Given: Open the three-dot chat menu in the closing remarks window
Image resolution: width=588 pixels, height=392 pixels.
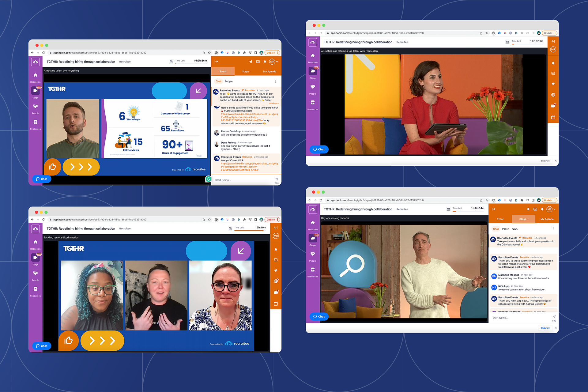Looking at the screenshot, I should point(553,229).
